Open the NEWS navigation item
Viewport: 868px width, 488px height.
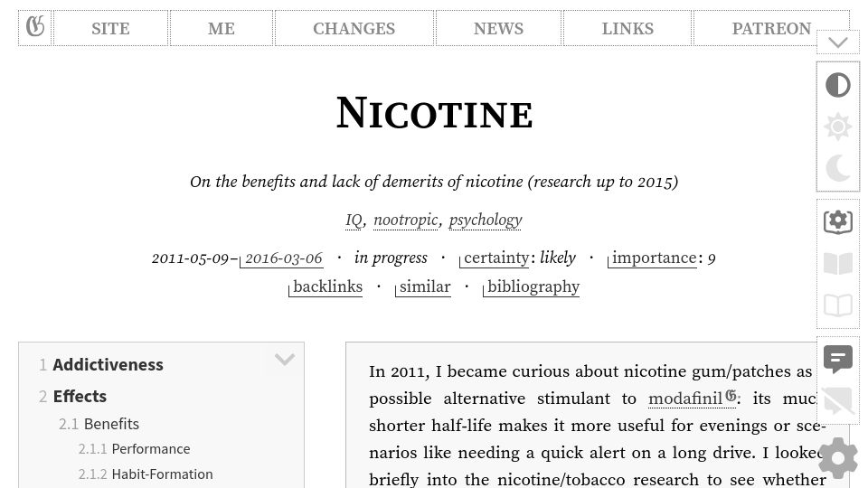499,28
